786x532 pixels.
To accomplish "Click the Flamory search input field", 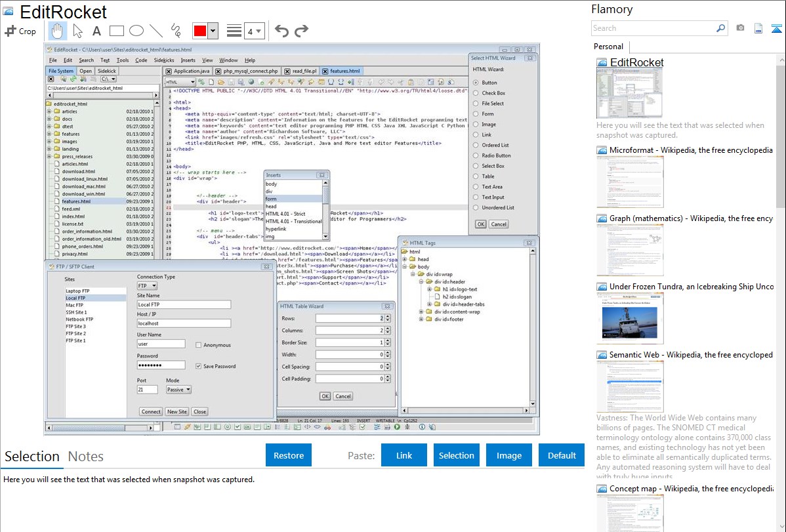I will (653, 28).
